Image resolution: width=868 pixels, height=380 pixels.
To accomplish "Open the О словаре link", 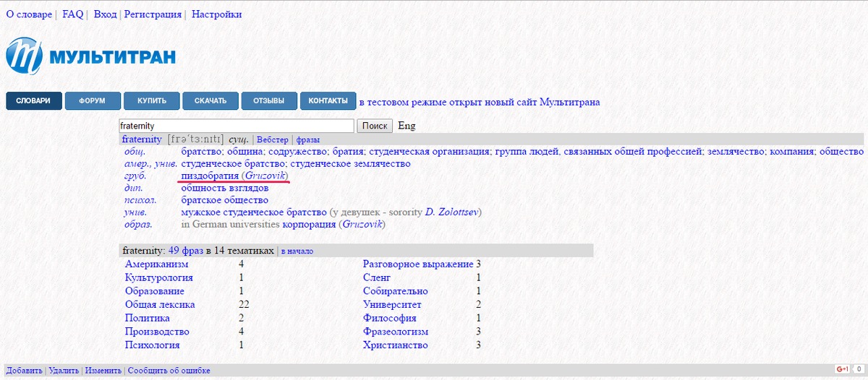I will coord(29,14).
